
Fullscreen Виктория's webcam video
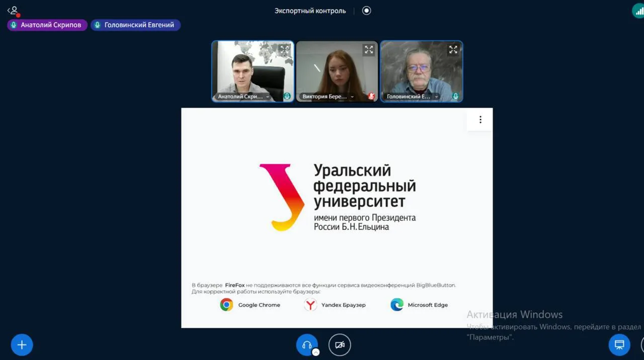click(x=369, y=49)
